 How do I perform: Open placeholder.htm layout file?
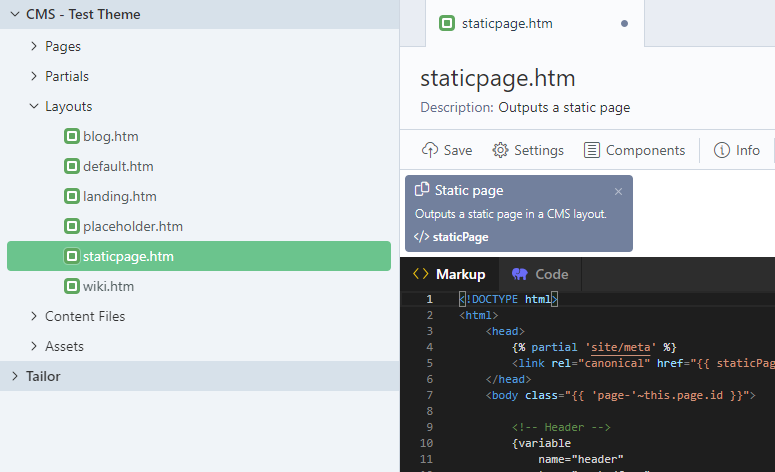[133, 226]
